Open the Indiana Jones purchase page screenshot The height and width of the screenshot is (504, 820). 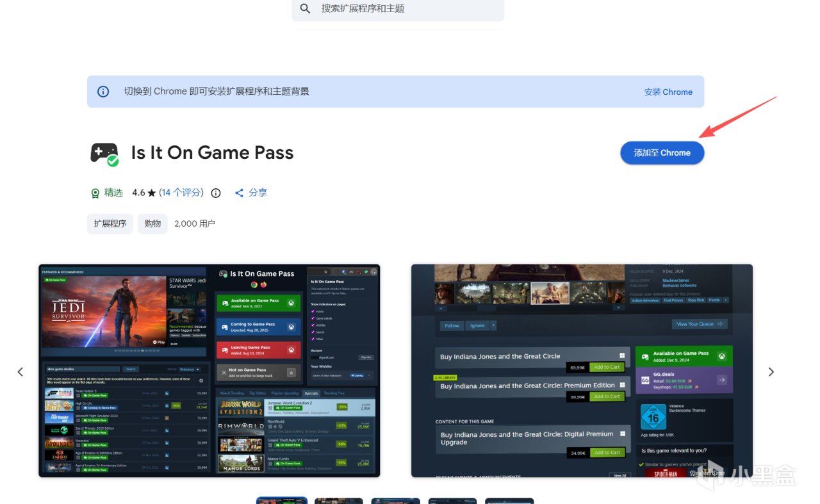(582, 371)
